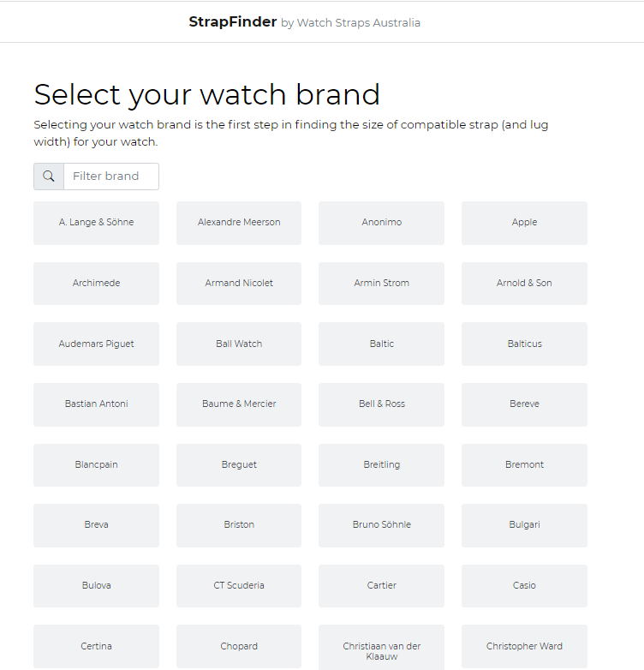Choose the Bell & Ross tile
Screen dimensions: 644x670
click(381, 404)
